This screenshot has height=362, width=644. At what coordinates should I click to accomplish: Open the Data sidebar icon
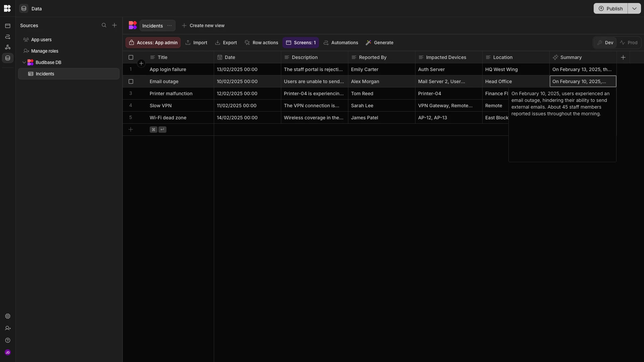click(x=8, y=58)
